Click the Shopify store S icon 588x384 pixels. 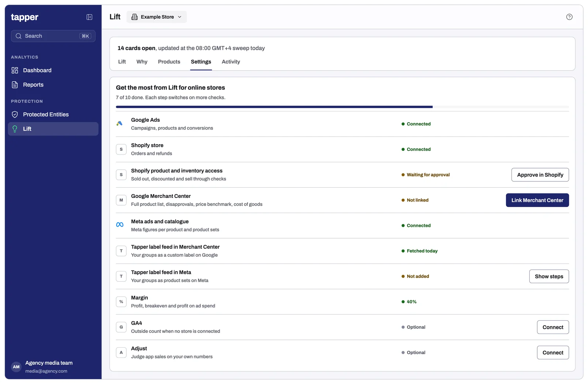pos(121,149)
